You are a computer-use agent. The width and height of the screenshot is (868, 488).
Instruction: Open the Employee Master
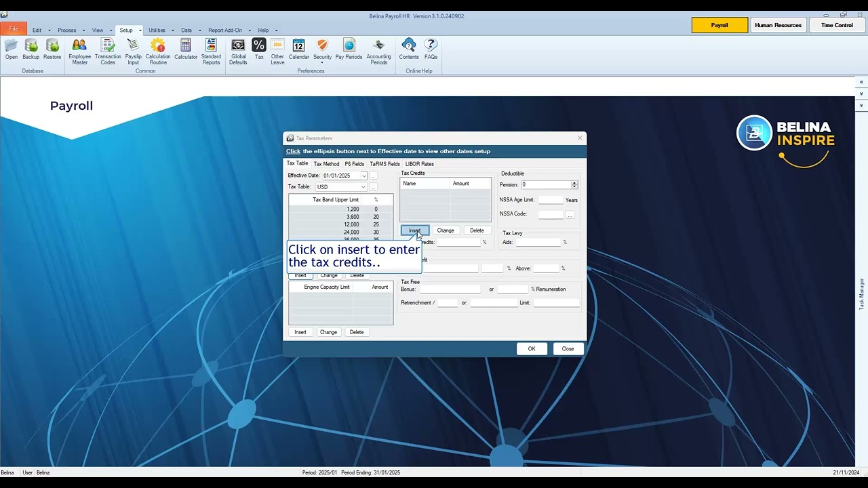pos(80,52)
